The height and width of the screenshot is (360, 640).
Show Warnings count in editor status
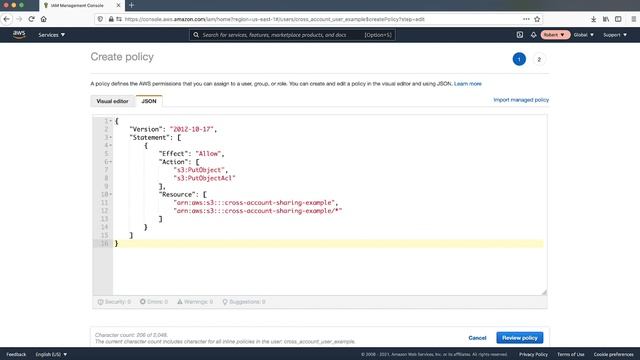[x=195, y=302]
